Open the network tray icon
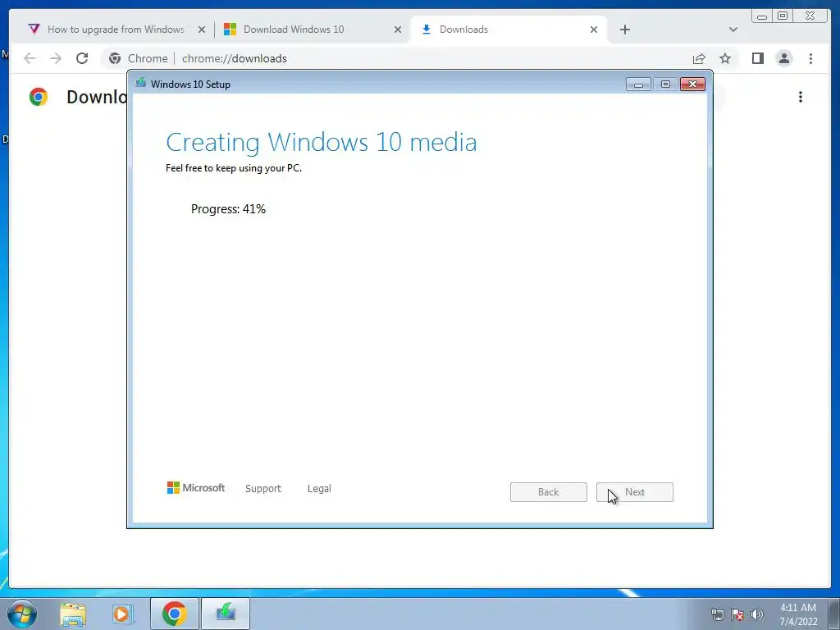 (x=717, y=614)
